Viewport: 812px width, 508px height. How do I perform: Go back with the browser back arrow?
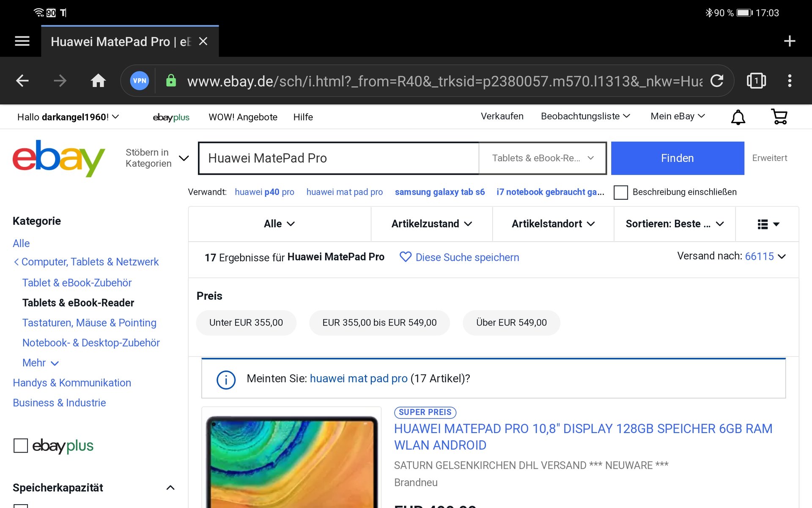click(x=22, y=80)
